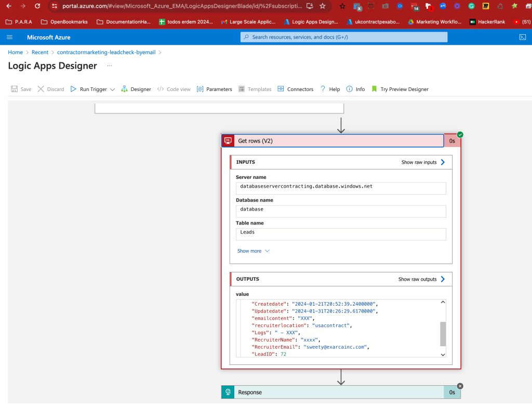Screen dimensions: 532x406
Task: Open Cloud Shell icon in Azure header
Action: pyautogui.click(x=523, y=37)
